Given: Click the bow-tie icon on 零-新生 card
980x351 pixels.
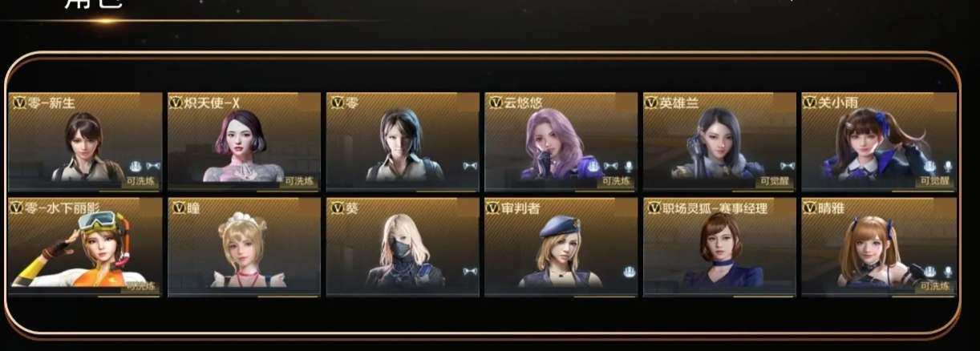Looking at the screenshot, I should (152, 167).
